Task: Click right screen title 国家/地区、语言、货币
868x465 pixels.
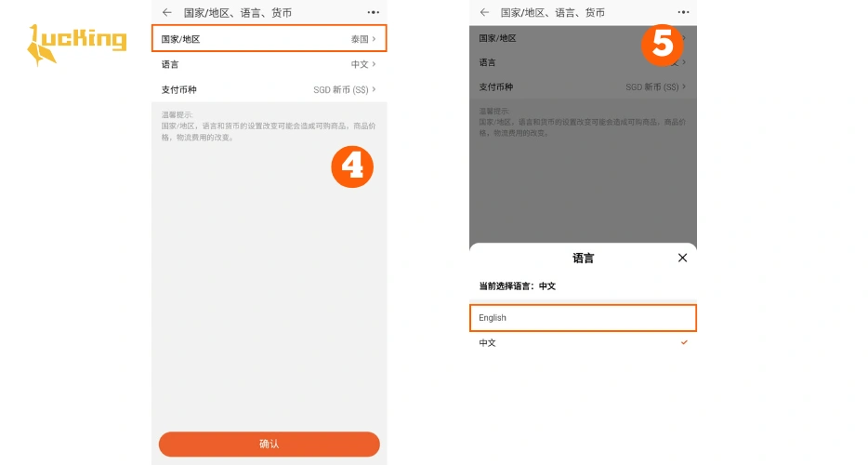Action: 552,13
